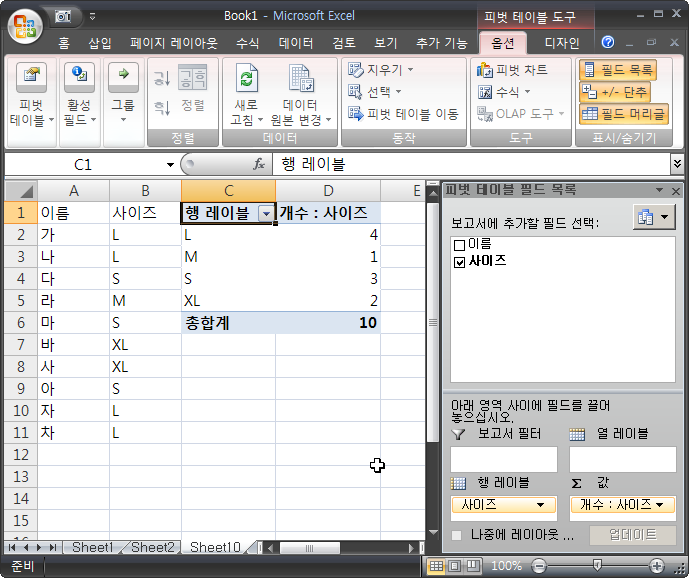Click the vertical scrollbar thumb
The width and height of the screenshot is (689, 578).
pos(433,323)
